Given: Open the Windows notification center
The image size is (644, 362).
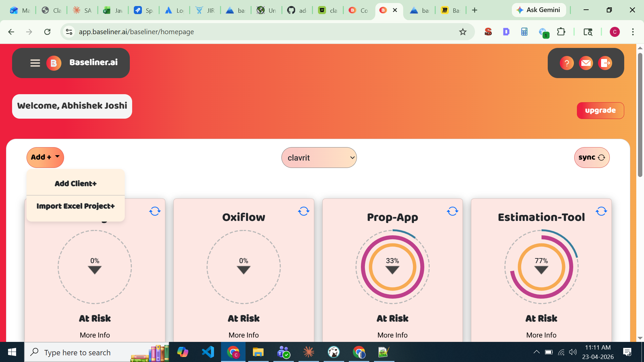Looking at the screenshot, I should coord(627,352).
